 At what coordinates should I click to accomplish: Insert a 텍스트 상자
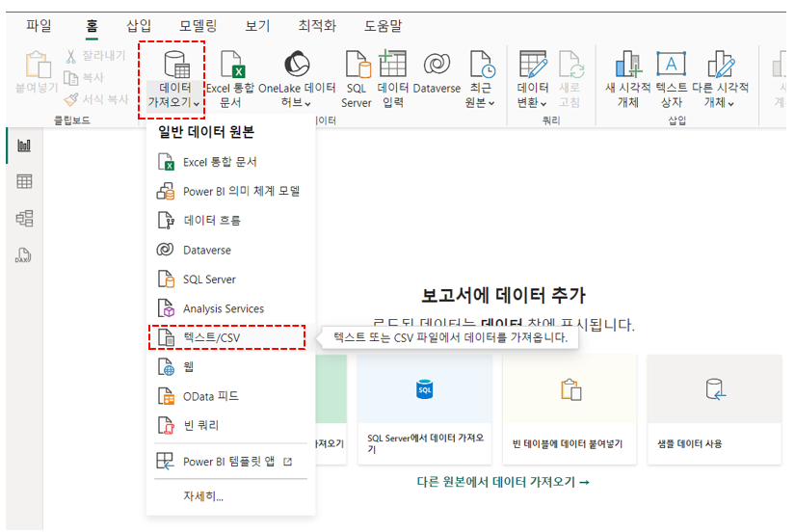[x=671, y=79]
